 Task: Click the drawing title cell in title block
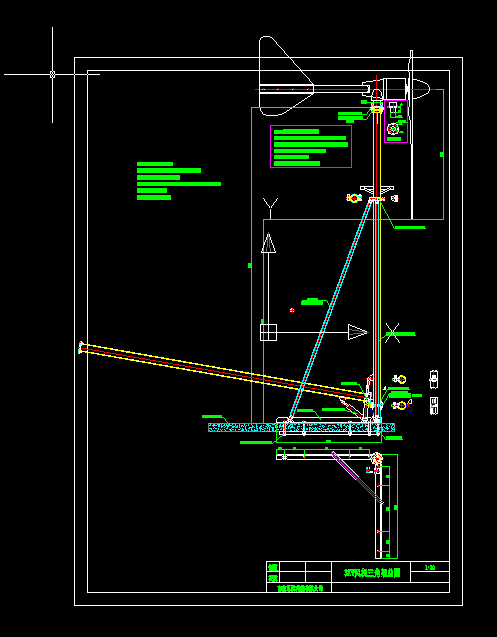[371, 572]
